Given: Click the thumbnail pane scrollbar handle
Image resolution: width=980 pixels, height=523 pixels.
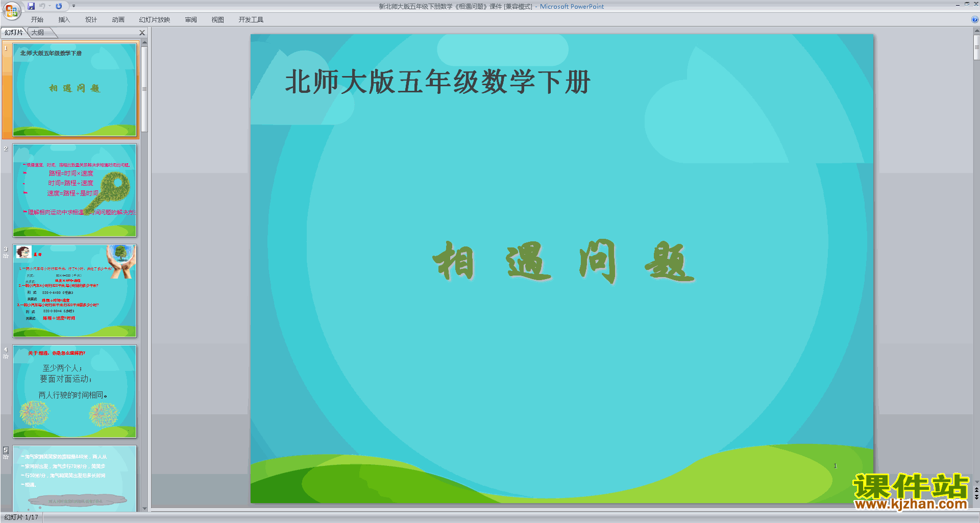Looking at the screenshot, I should pyautogui.click(x=144, y=89).
